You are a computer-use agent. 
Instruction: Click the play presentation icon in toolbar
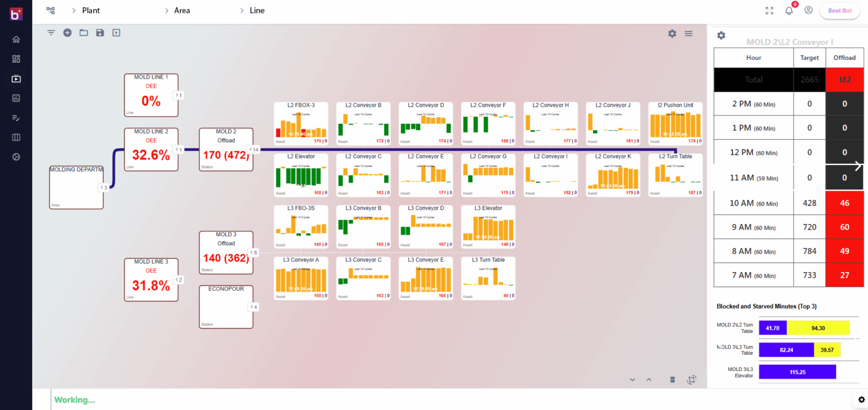(116, 33)
